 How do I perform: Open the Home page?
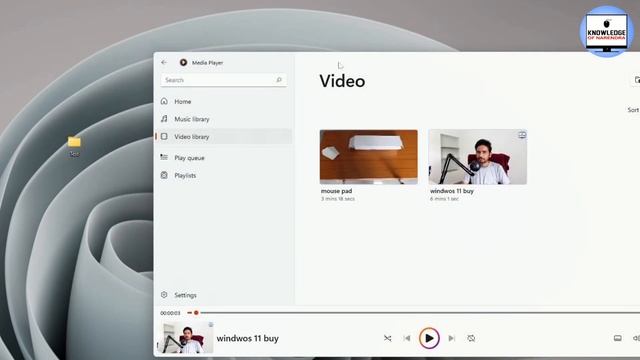223,101
